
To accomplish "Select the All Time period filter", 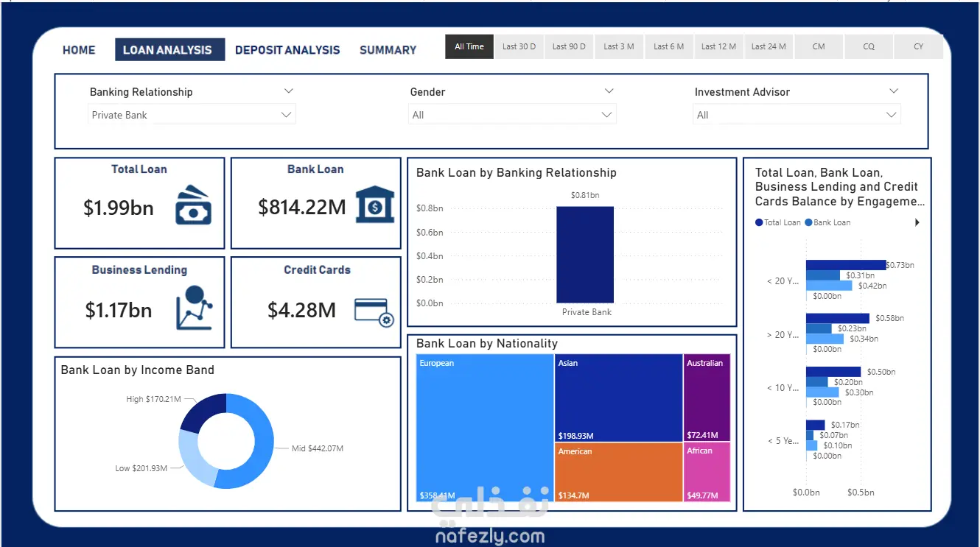I will [469, 46].
